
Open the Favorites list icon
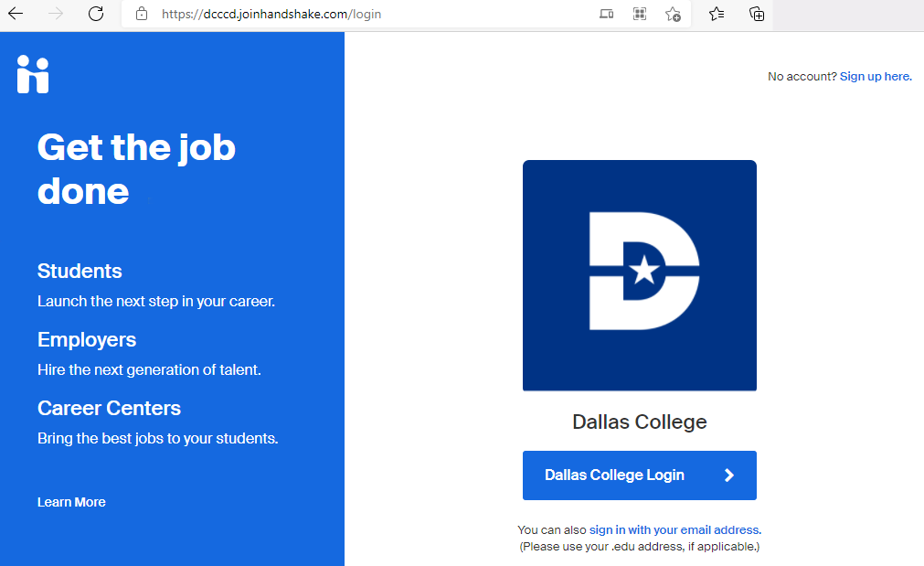coord(717,14)
